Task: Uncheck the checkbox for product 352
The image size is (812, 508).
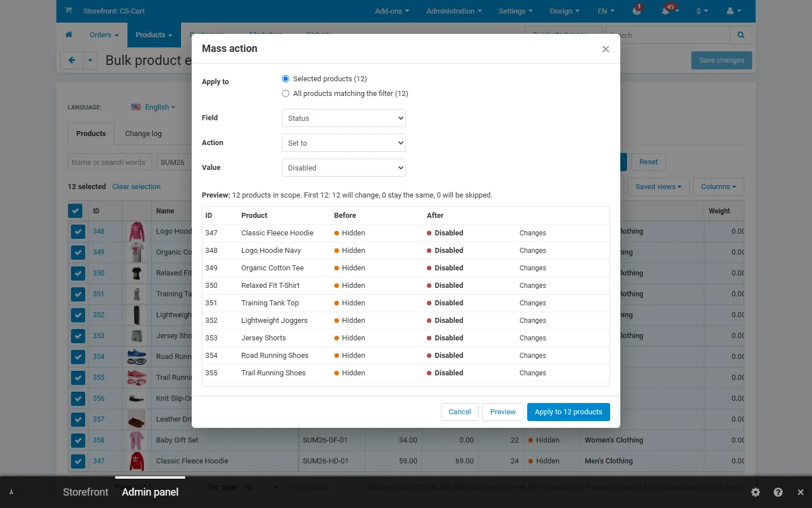Action: (78, 315)
